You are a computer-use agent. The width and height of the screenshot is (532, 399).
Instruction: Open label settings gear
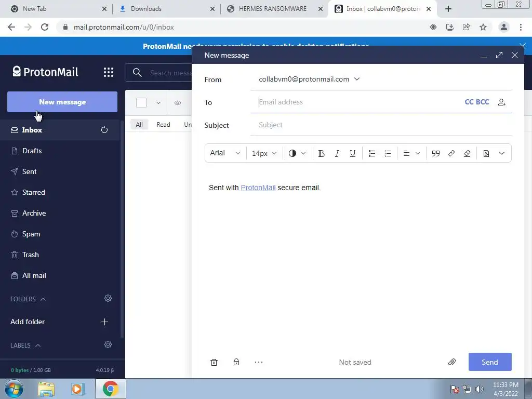click(x=108, y=344)
